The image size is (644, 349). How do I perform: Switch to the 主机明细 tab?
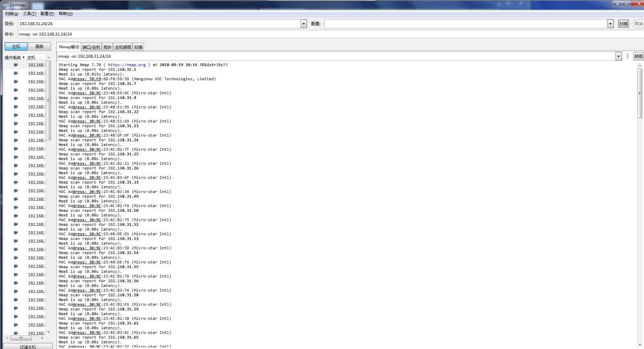[x=123, y=47]
